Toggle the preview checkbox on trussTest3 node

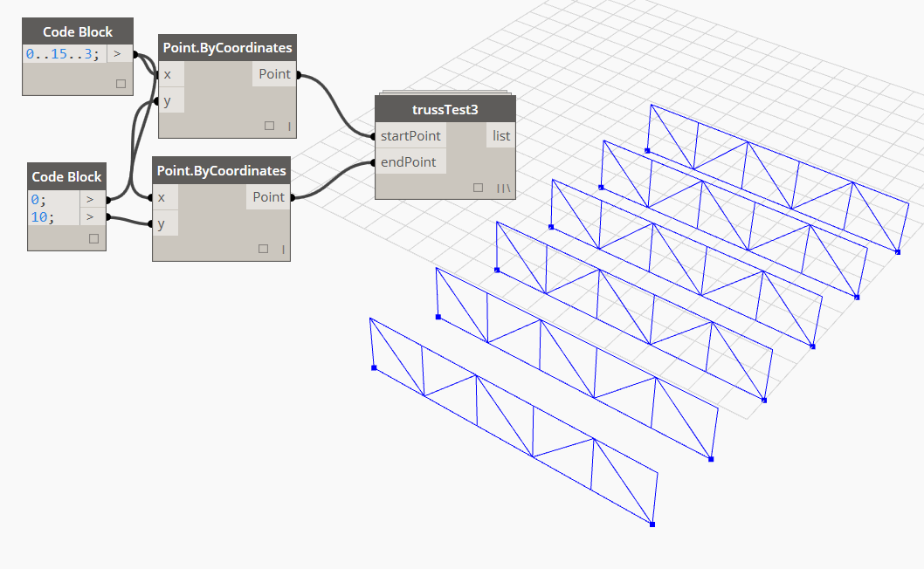click(x=477, y=187)
